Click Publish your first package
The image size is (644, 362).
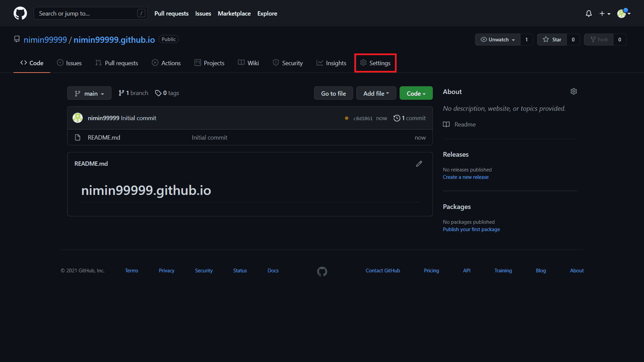pos(471,229)
